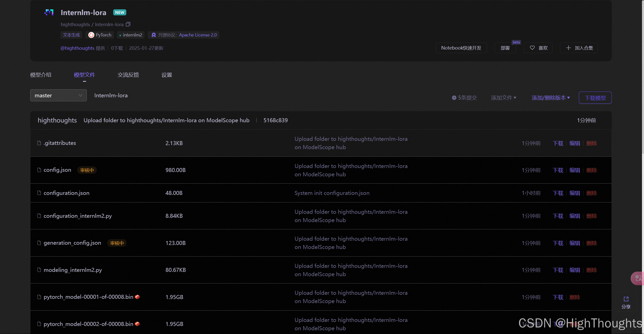Click the PyTorch framework tag
This screenshot has height=334, width=644.
click(x=100, y=35)
